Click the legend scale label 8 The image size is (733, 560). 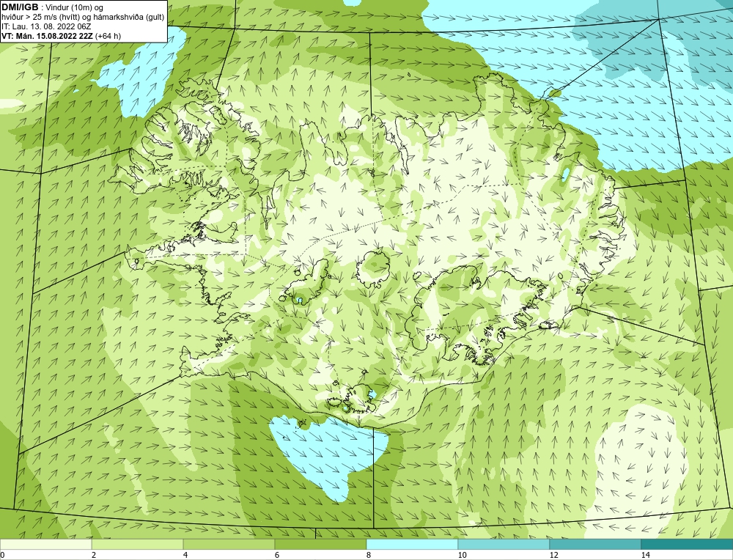[369, 555]
